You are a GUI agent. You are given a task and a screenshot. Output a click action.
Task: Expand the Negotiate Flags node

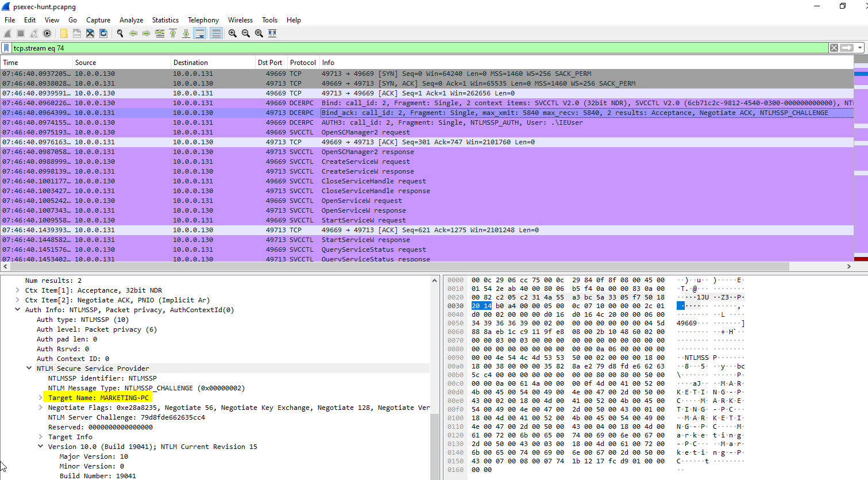(41, 408)
